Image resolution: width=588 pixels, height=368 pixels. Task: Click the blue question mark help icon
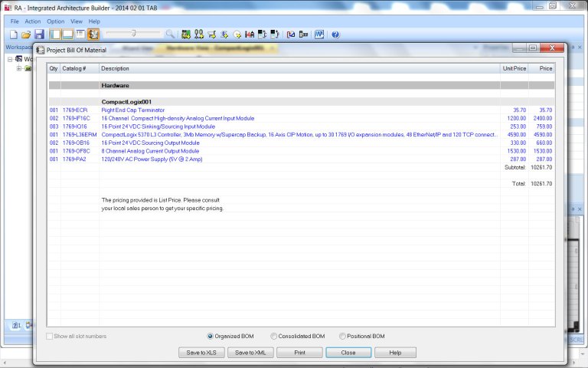coord(335,34)
